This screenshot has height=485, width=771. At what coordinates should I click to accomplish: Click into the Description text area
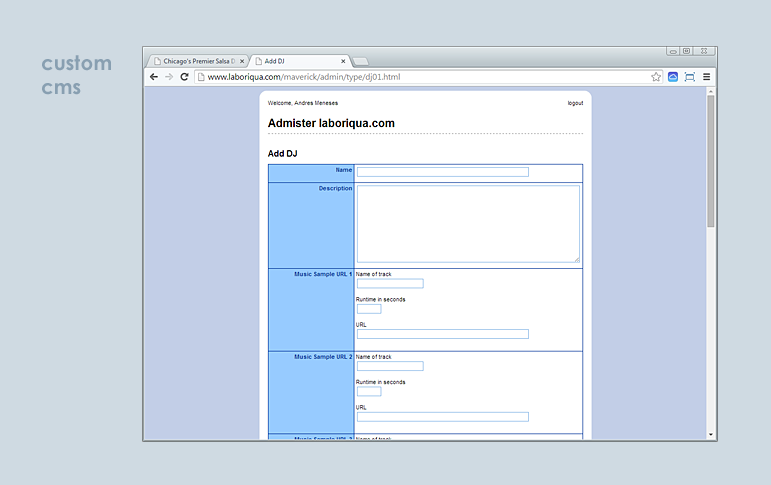pyautogui.click(x=467, y=224)
